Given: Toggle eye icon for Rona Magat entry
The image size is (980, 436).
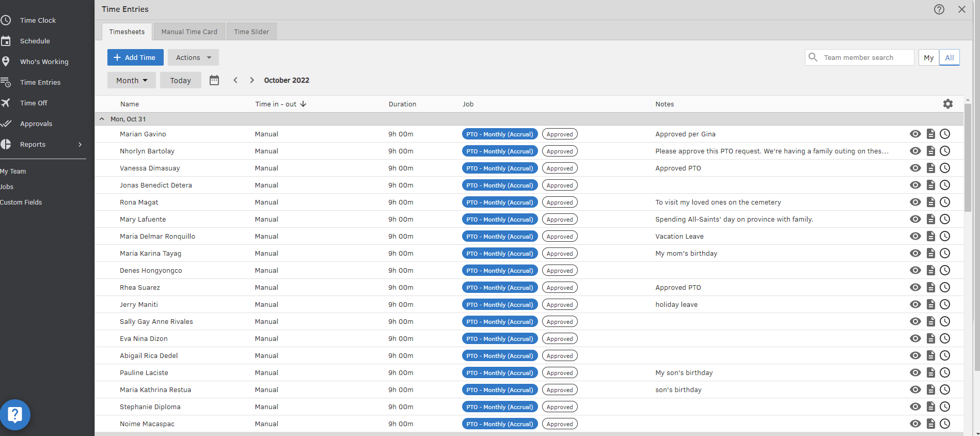Looking at the screenshot, I should pyautogui.click(x=915, y=203).
